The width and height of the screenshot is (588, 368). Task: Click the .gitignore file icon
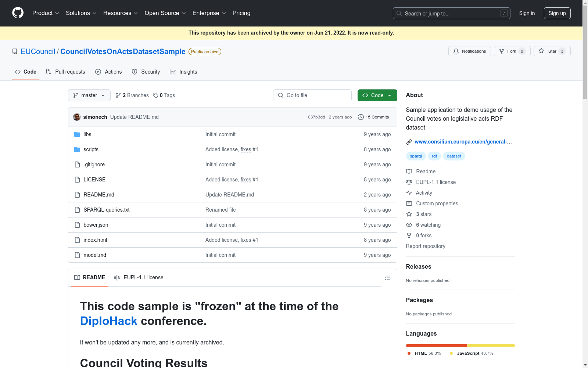tap(77, 164)
